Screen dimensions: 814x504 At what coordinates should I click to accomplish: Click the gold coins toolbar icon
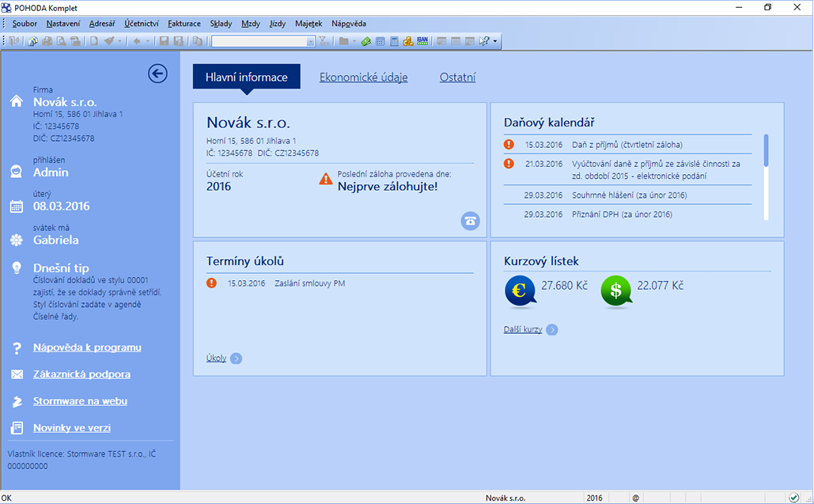[408, 41]
